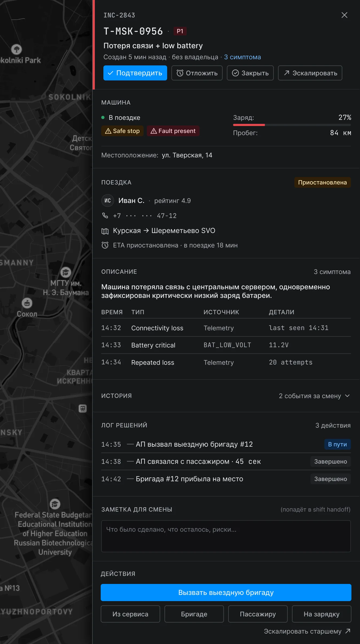Select the Repeated loss symptom row

click(226, 362)
